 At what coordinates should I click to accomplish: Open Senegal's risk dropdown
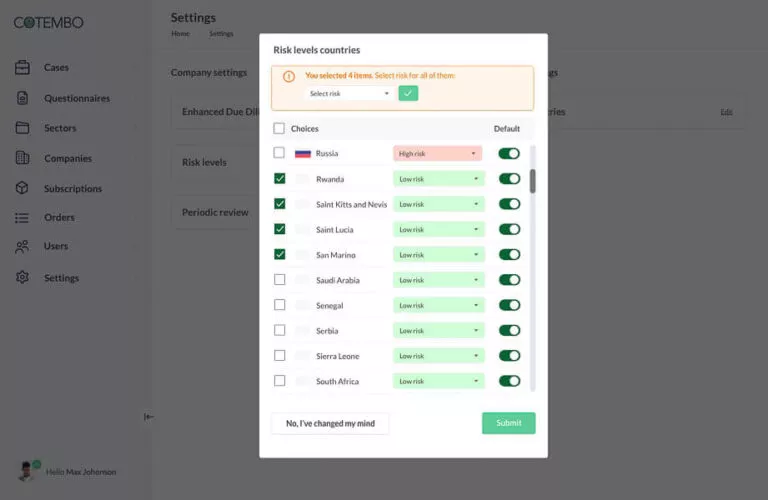click(x=438, y=306)
